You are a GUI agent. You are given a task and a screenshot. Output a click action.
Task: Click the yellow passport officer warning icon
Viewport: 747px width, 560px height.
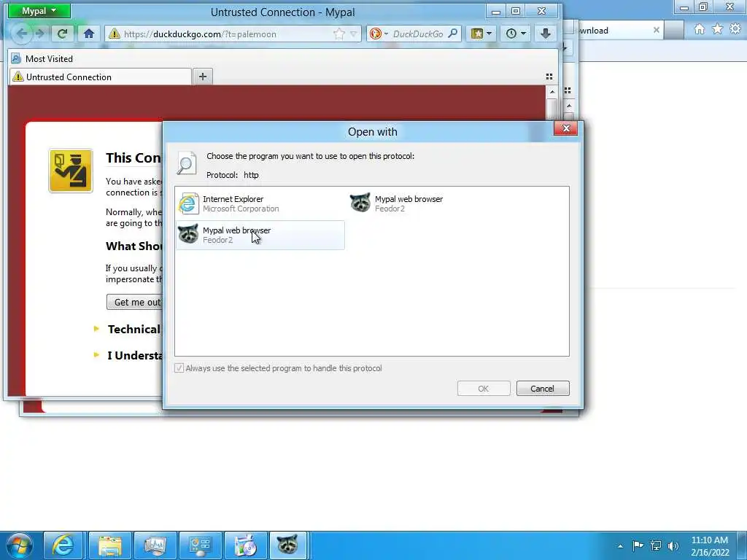(71, 171)
